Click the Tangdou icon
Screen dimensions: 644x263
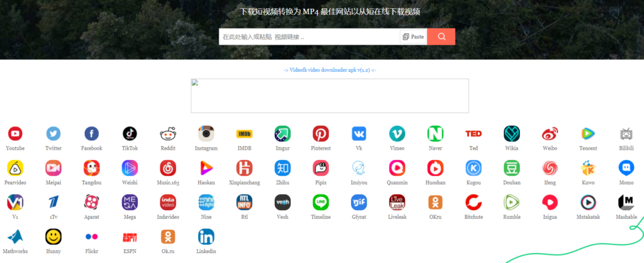coord(92,168)
